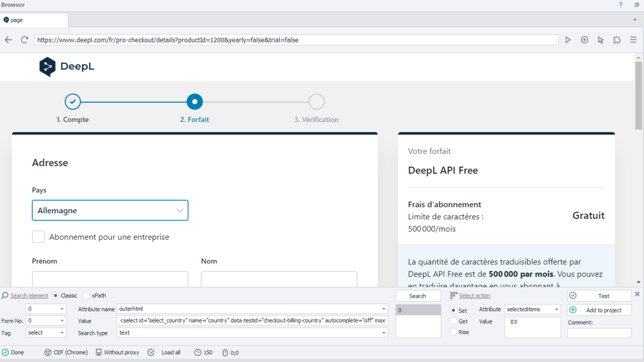
Task: Open the Tag dropdown showing select
Action: [46, 333]
